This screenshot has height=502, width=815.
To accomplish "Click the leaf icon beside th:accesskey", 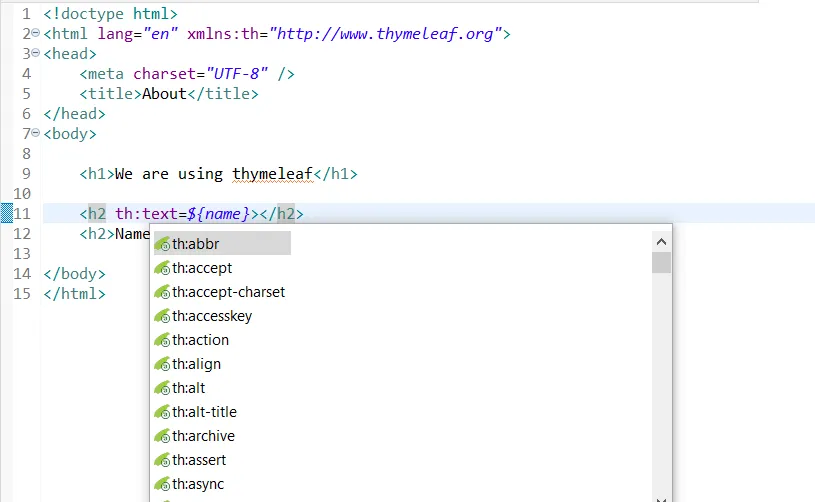I will click(163, 315).
